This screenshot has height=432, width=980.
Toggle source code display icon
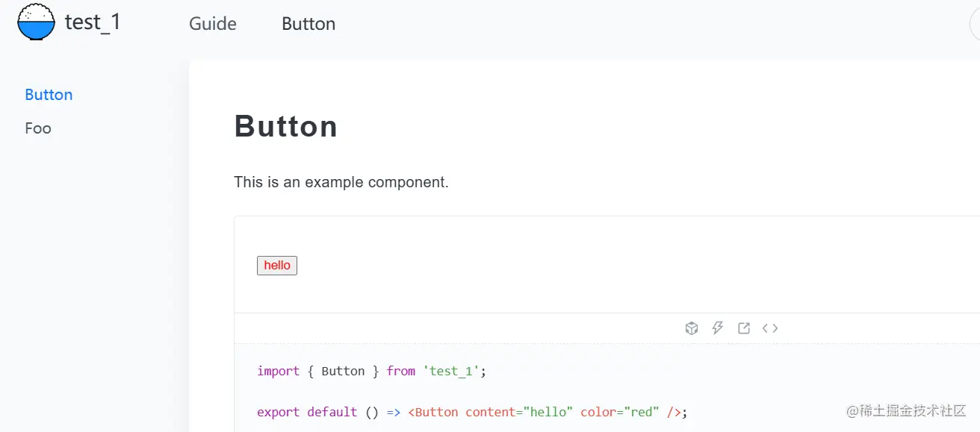pyautogui.click(x=770, y=328)
